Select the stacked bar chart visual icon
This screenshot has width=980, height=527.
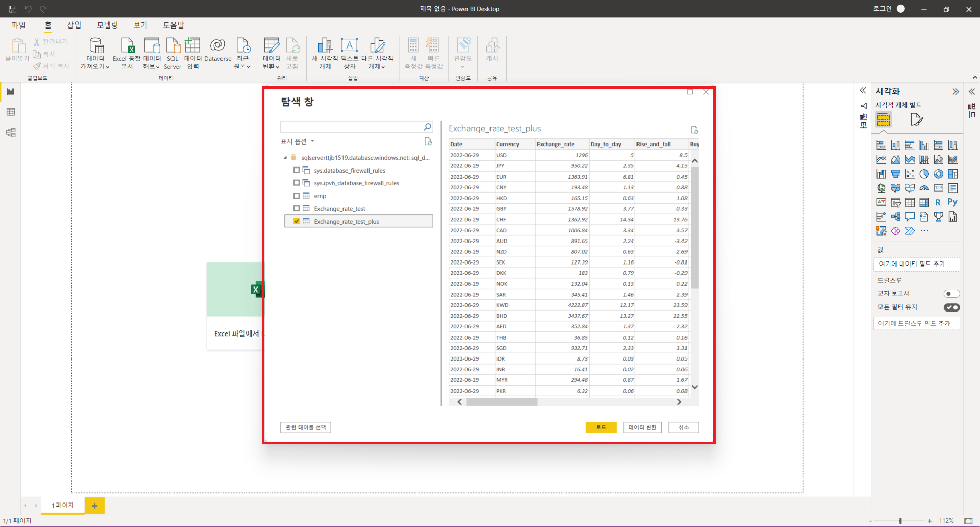(x=881, y=146)
